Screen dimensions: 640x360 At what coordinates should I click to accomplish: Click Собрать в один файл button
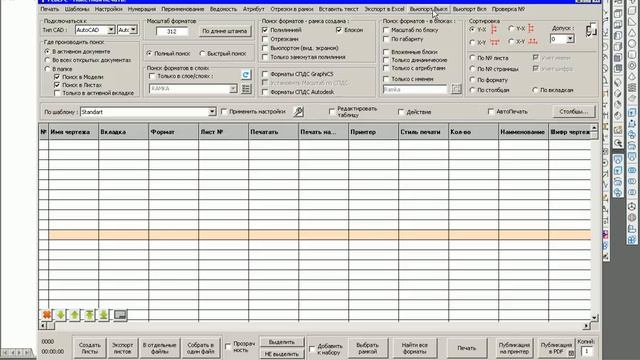[x=200, y=348]
